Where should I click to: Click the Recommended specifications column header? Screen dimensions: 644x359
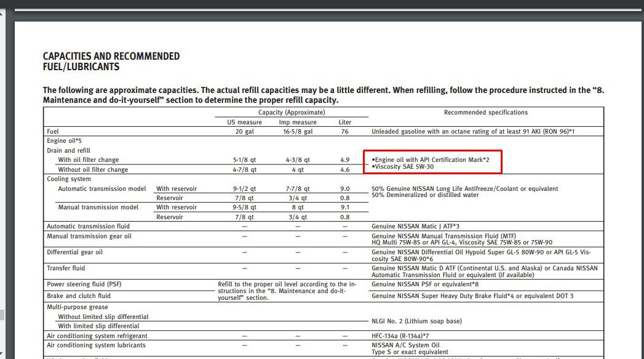[485, 113]
